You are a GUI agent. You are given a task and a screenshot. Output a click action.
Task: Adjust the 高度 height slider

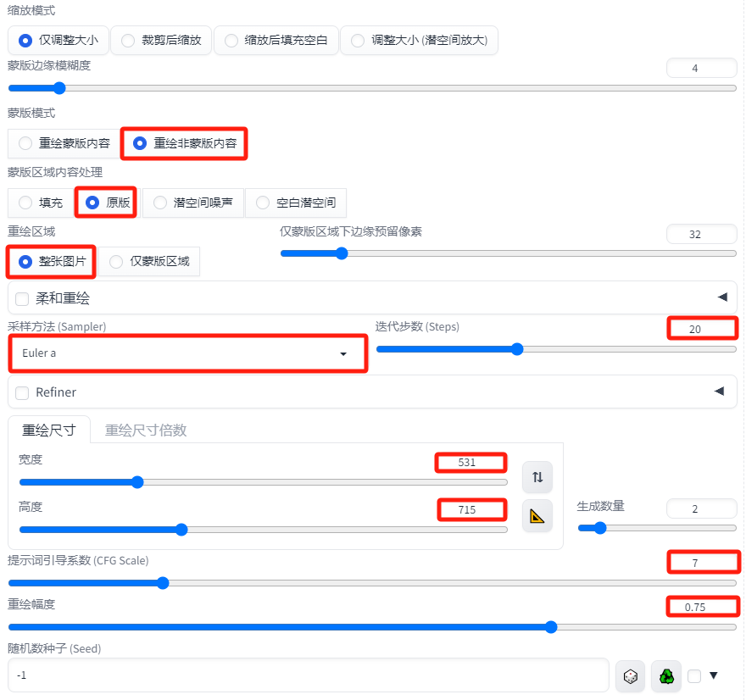pos(263,530)
